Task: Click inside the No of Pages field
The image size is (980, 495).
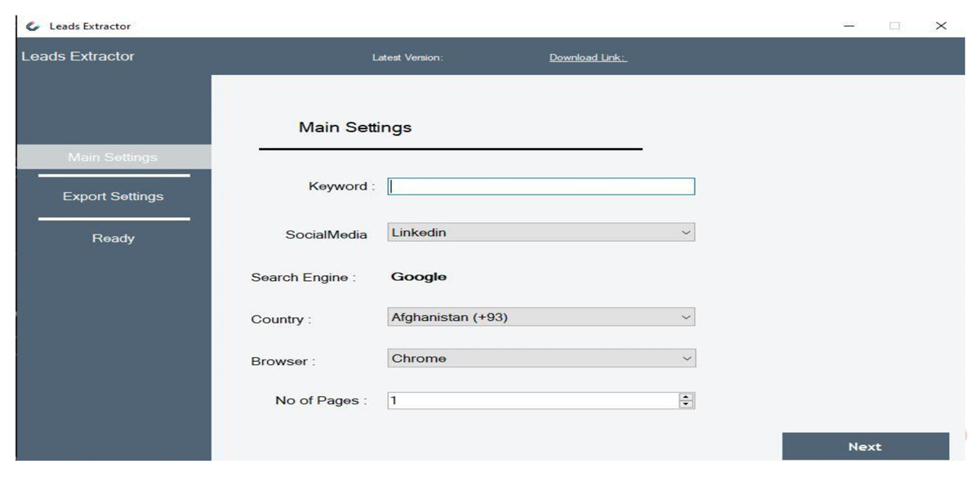Action: [x=531, y=401]
